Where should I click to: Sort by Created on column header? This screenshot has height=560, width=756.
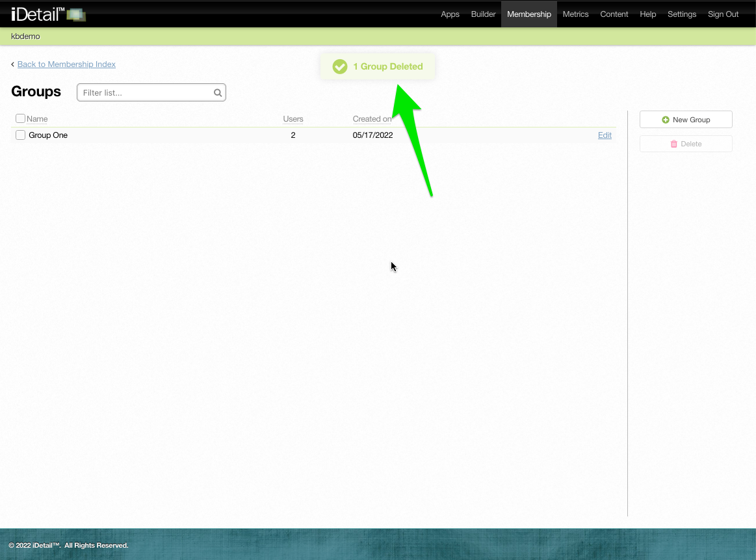point(372,118)
